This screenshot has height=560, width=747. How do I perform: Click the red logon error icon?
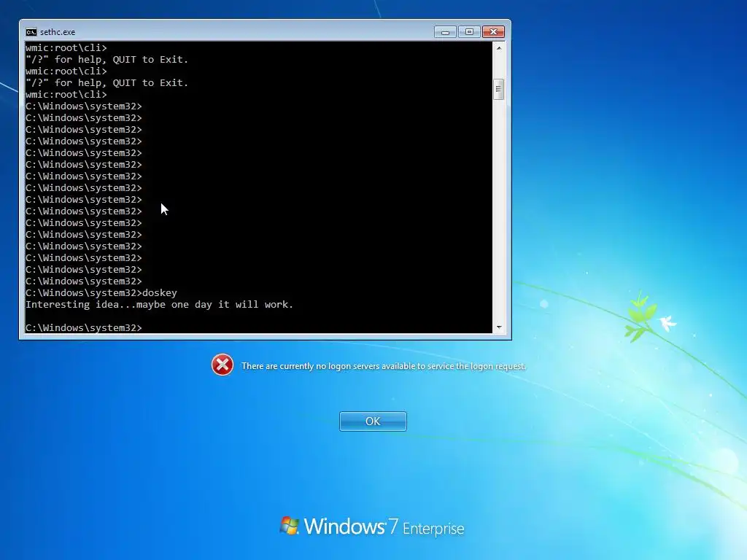pyautogui.click(x=222, y=365)
